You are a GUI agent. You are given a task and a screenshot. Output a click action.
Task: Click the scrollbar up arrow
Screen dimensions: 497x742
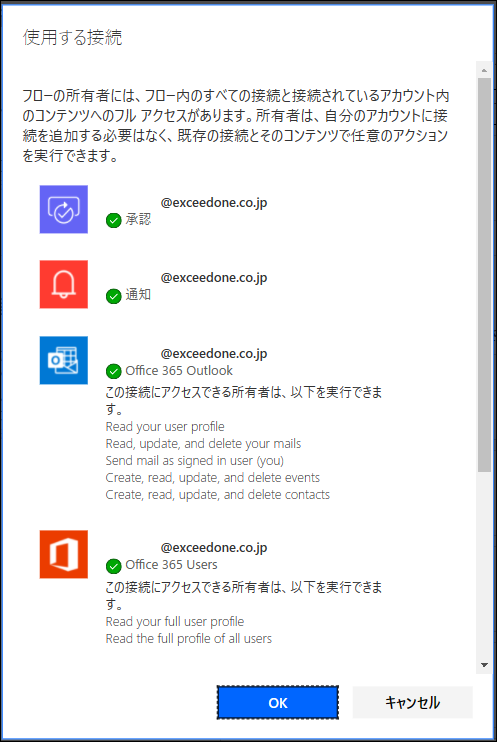click(484, 70)
